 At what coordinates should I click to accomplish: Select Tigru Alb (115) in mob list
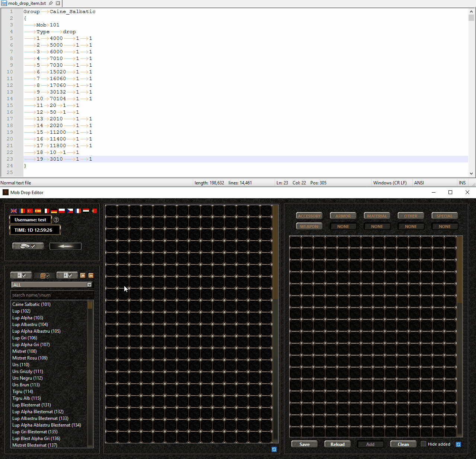26,398
